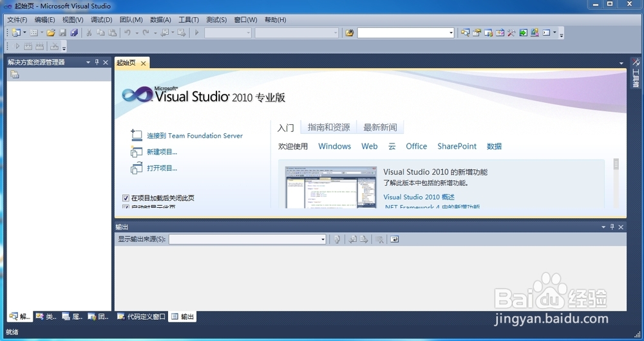Open Object Browser via toolbar icon
Viewport: 644px width, 341px height.
[x=500, y=32]
